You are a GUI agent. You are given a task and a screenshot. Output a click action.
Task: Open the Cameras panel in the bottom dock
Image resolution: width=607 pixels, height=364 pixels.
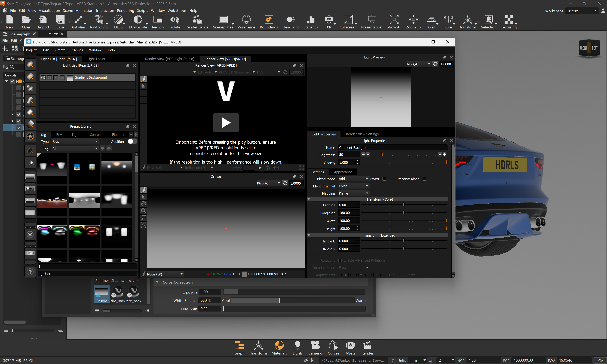(315, 347)
